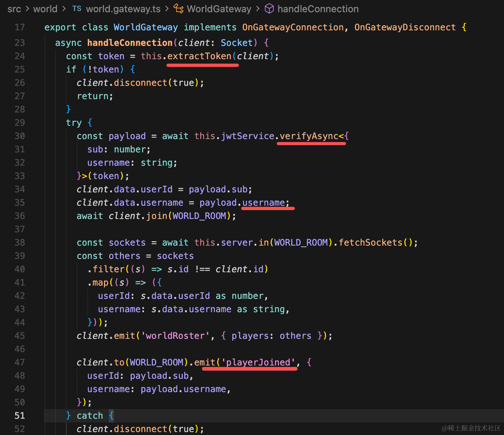
Task: Click 'sub: number' on line 31
Action: pos(117,149)
